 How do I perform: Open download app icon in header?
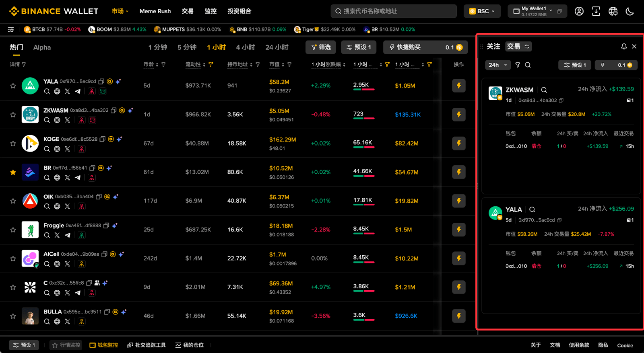point(596,11)
